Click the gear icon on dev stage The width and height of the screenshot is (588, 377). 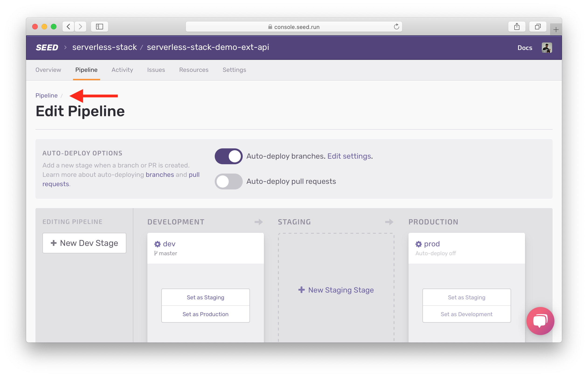point(157,243)
